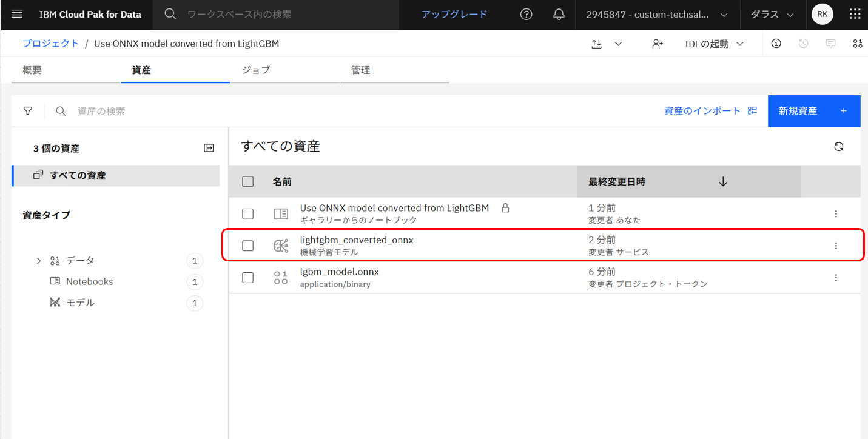Check the lightgbm_converted_onnx row checkbox
Image resolution: width=868 pixels, height=439 pixels.
click(247, 246)
